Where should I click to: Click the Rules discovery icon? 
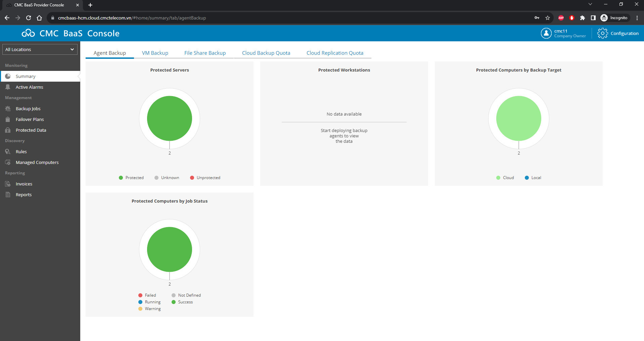tap(8, 152)
